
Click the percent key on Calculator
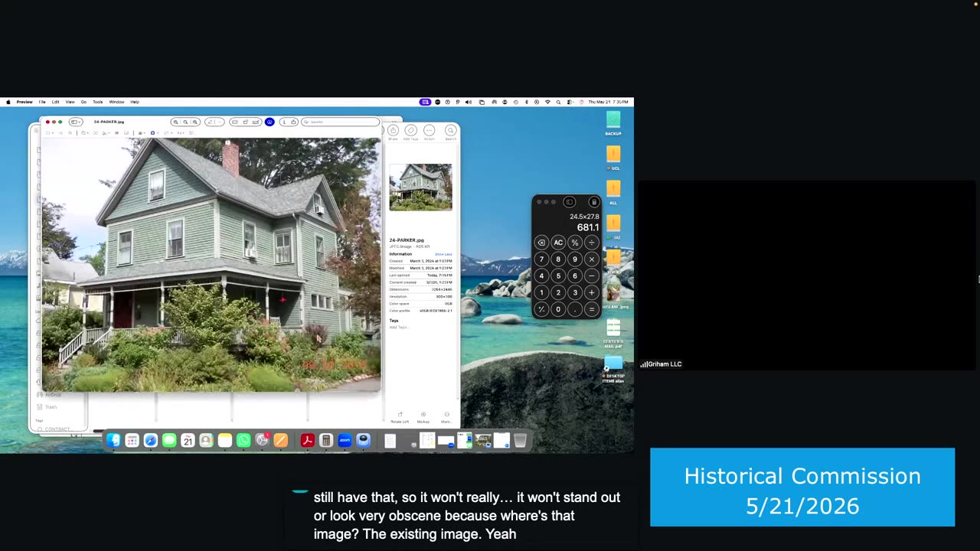(x=574, y=243)
